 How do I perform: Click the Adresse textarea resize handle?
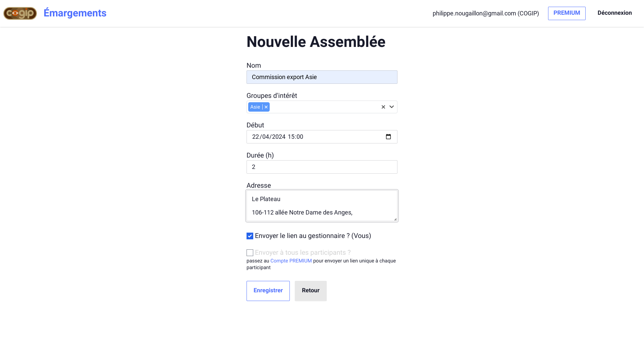395,219
